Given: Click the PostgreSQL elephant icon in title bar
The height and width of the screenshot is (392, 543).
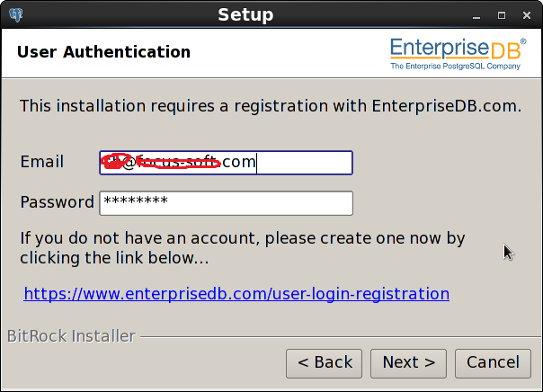Looking at the screenshot, I should pos(16,15).
